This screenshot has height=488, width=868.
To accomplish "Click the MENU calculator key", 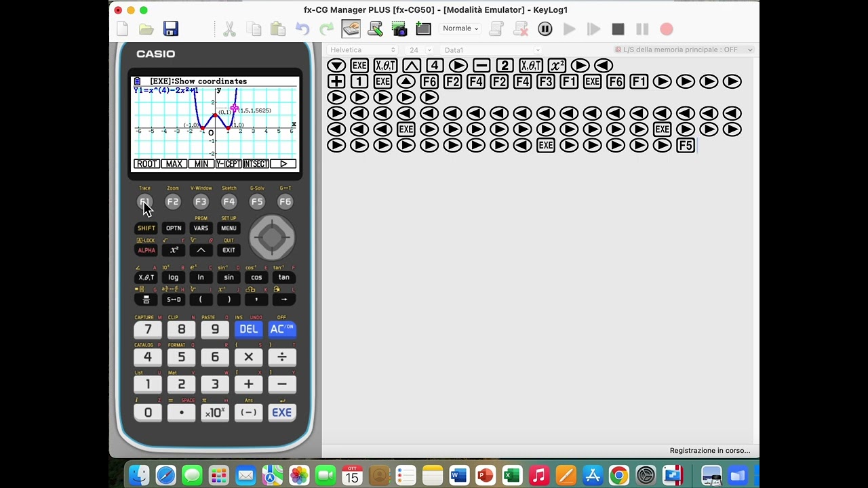I will [x=229, y=228].
